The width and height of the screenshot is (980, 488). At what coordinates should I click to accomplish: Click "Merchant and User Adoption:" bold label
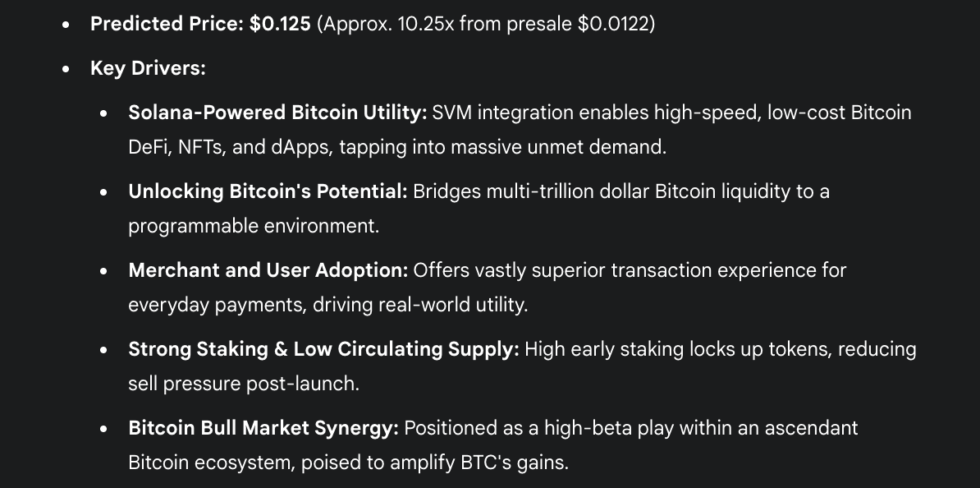[268, 270]
